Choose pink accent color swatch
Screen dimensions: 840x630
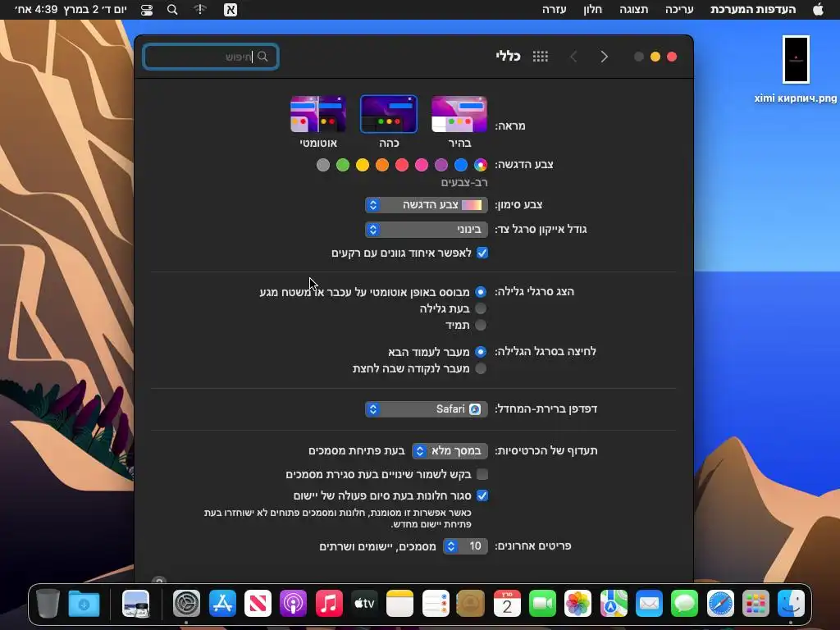(x=422, y=165)
